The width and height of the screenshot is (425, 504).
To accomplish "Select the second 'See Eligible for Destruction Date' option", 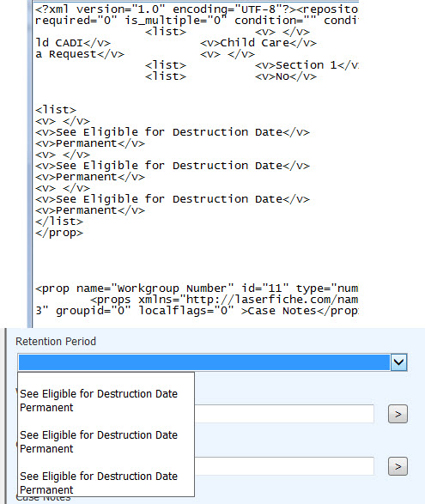I will (99, 435).
